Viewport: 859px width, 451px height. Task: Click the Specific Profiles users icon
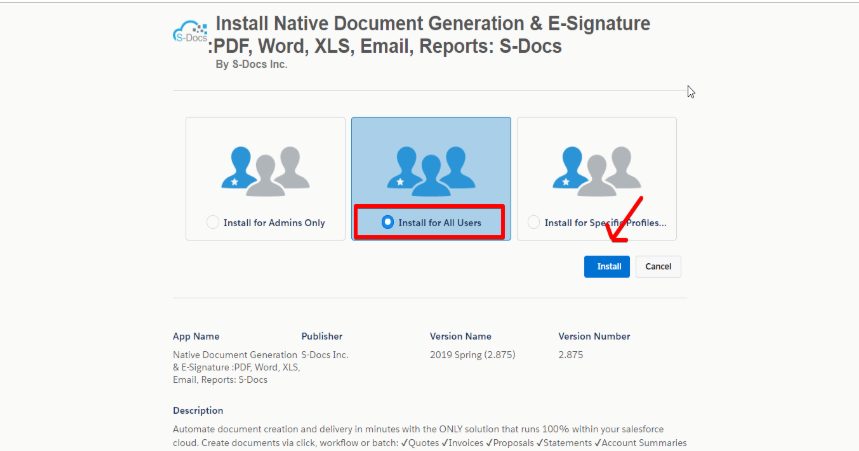[x=597, y=171]
